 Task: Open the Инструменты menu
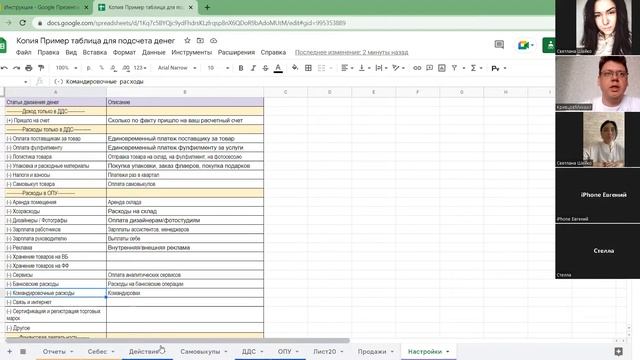coord(191,53)
